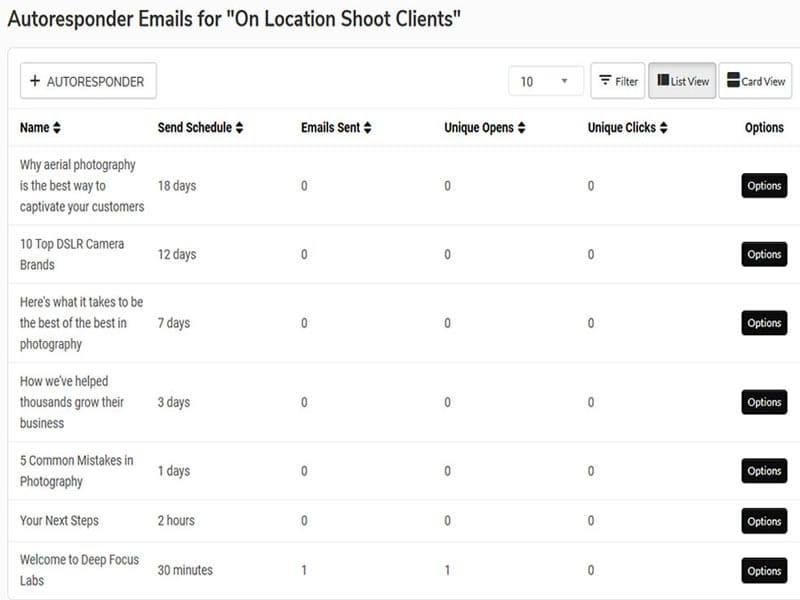Sort by Send Schedule column arrows

[x=239, y=128]
